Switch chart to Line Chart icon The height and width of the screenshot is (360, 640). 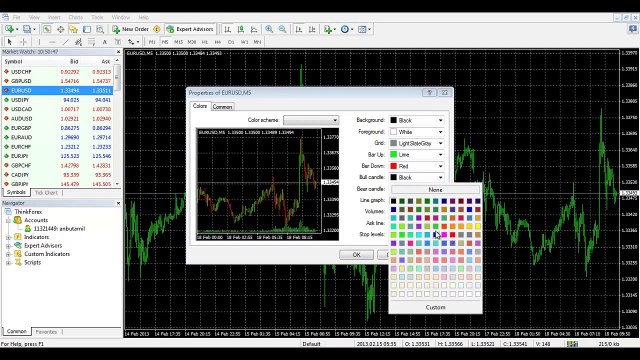coord(254,29)
